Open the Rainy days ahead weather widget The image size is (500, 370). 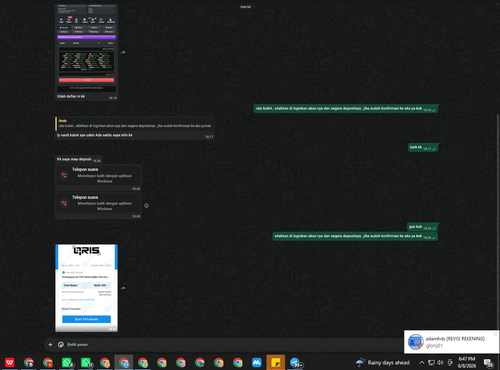coord(382,362)
